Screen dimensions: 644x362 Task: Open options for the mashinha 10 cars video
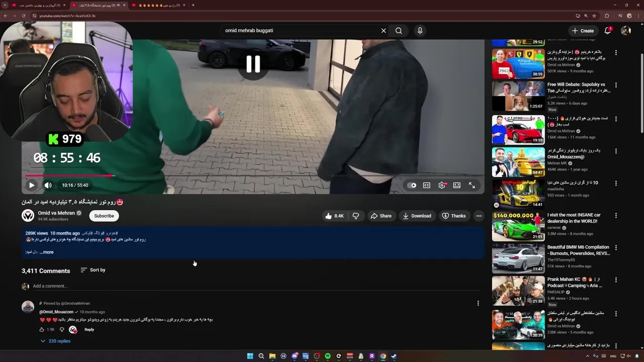616,183
